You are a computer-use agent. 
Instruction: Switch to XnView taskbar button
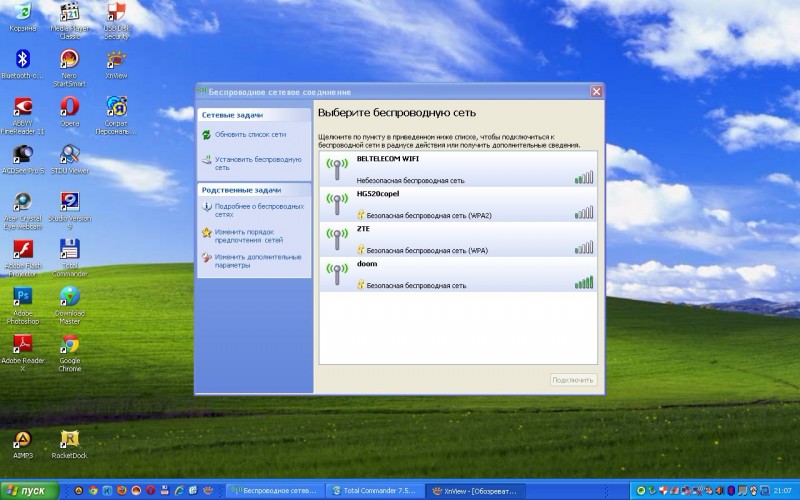click(476, 490)
